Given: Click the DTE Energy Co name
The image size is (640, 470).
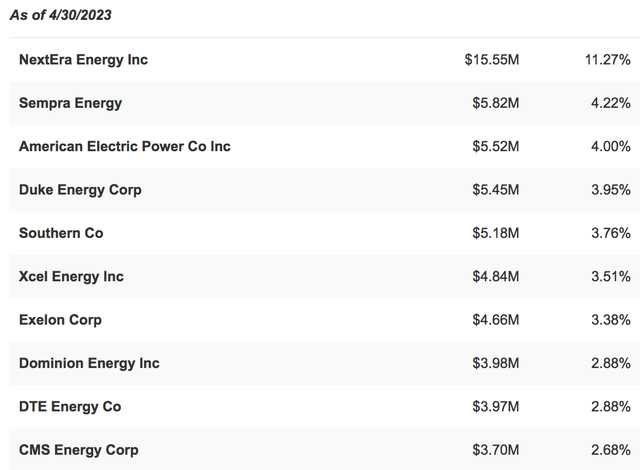Looking at the screenshot, I should [69, 407].
